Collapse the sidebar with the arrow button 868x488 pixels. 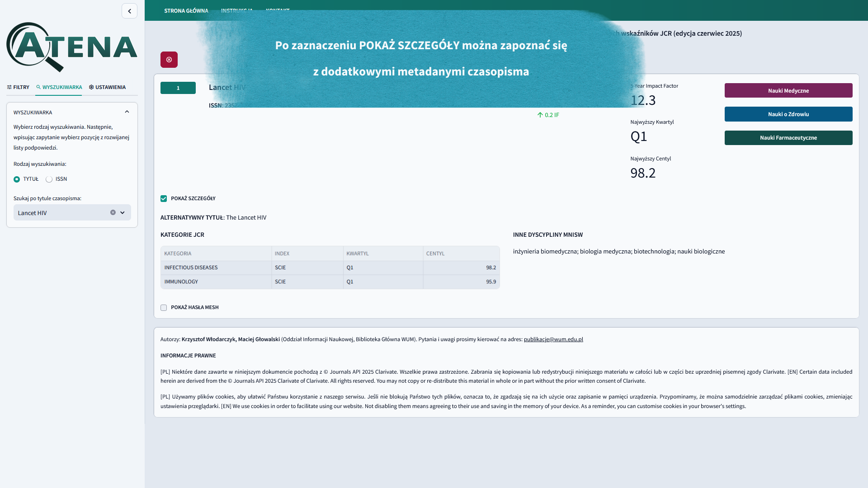(x=129, y=11)
